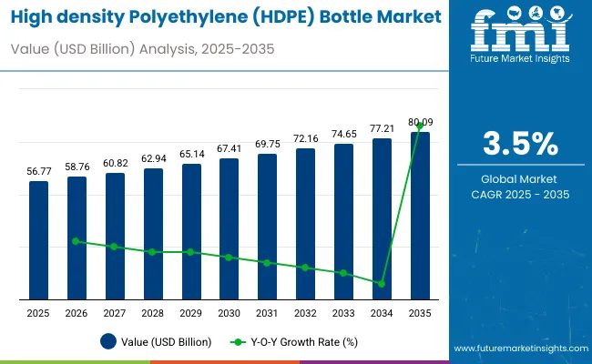592x364 pixels.
Task: Click the 72.16 value label
Action: pos(305,139)
